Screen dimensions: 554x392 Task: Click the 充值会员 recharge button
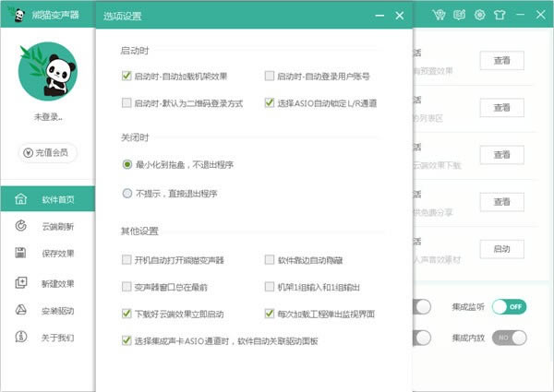click(47, 153)
